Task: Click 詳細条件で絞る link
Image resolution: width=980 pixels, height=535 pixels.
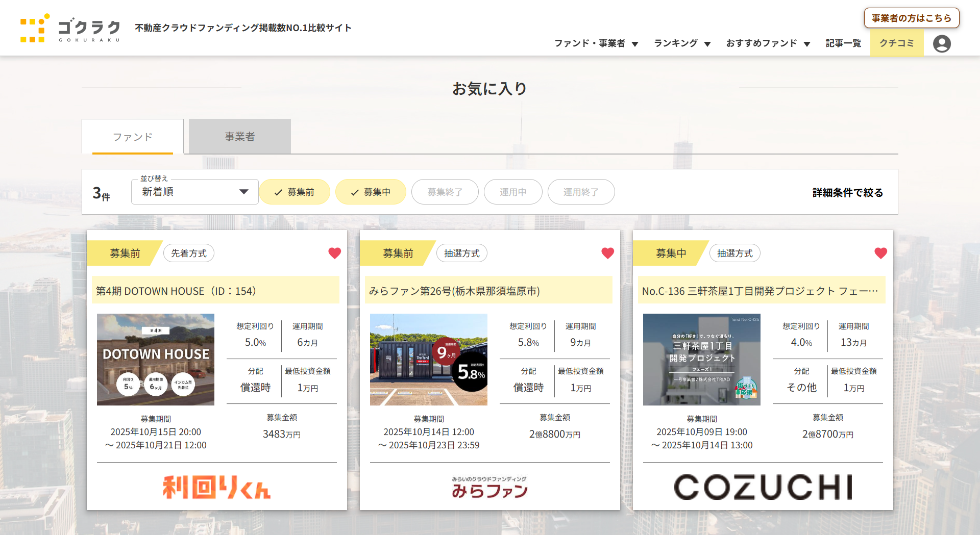Action: (847, 193)
